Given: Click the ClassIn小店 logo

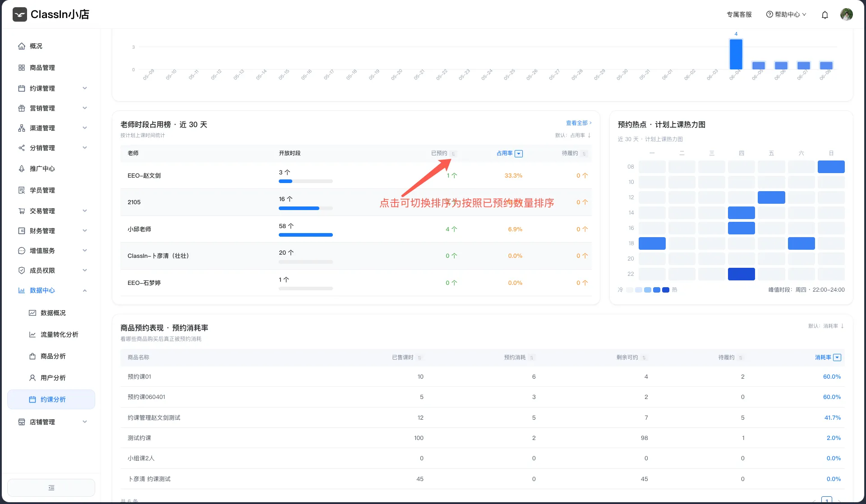Looking at the screenshot, I should point(51,14).
